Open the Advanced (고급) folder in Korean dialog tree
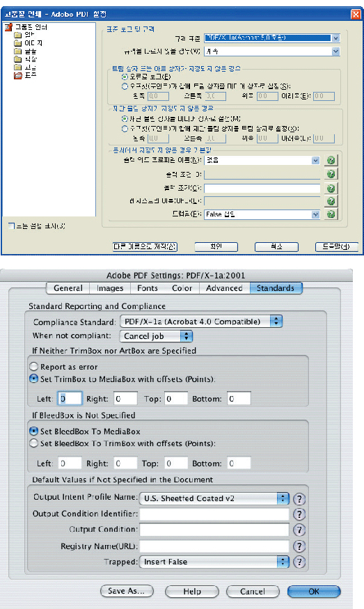The height and width of the screenshot is (609, 364). [x=17, y=68]
